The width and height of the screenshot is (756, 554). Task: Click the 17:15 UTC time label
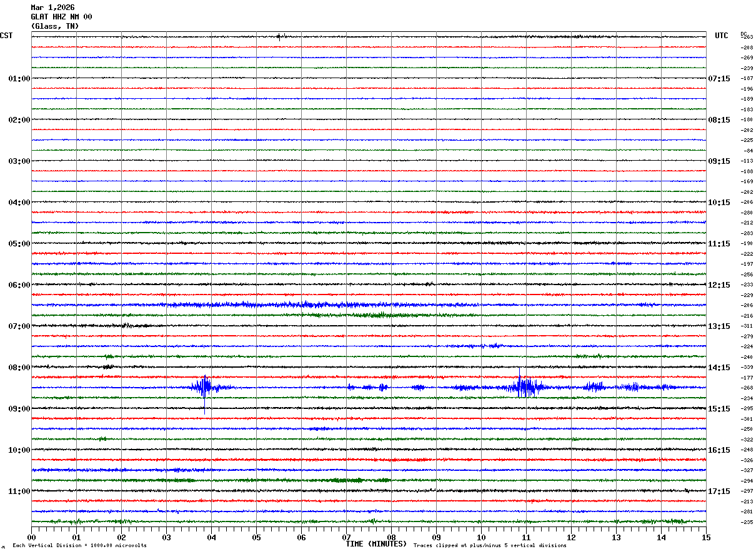tap(719, 491)
